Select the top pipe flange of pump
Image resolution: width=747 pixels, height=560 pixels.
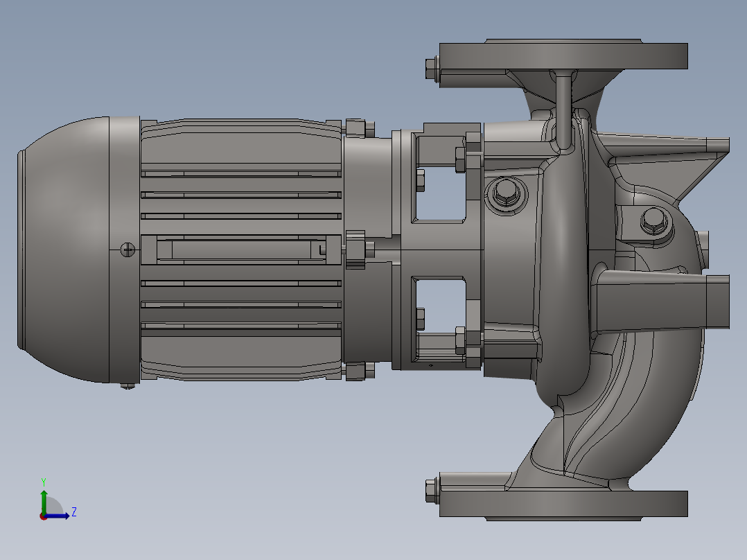tap(563, 55)
